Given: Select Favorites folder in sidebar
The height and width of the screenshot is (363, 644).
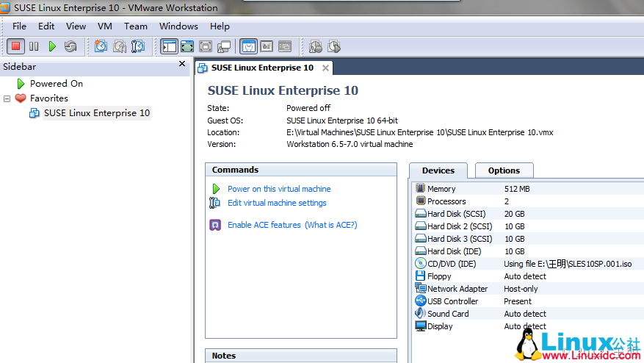Looking at the screenshot, I should pyautogui.click(x=49, y=98).
